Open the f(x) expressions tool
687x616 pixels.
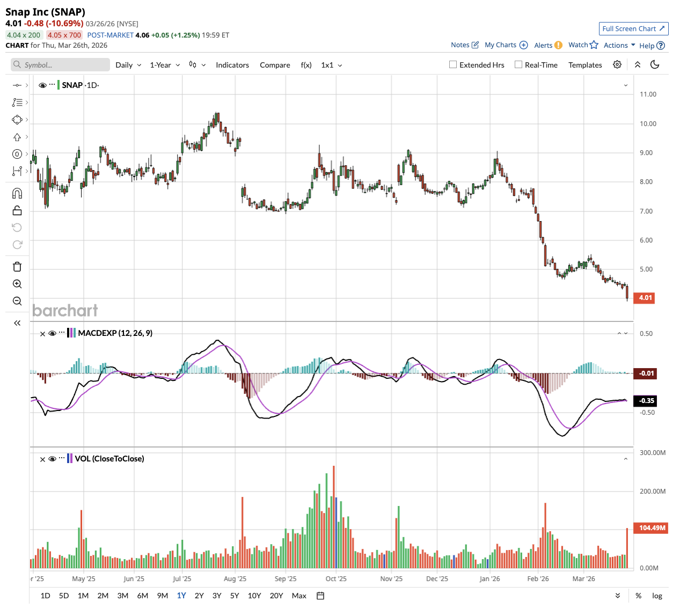(306, 65)
